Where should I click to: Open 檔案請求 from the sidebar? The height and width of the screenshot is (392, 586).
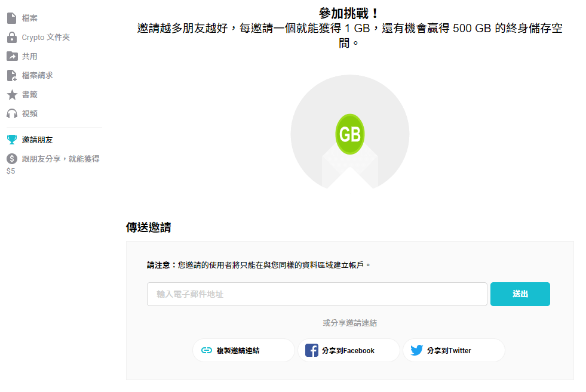coord(38,75)
